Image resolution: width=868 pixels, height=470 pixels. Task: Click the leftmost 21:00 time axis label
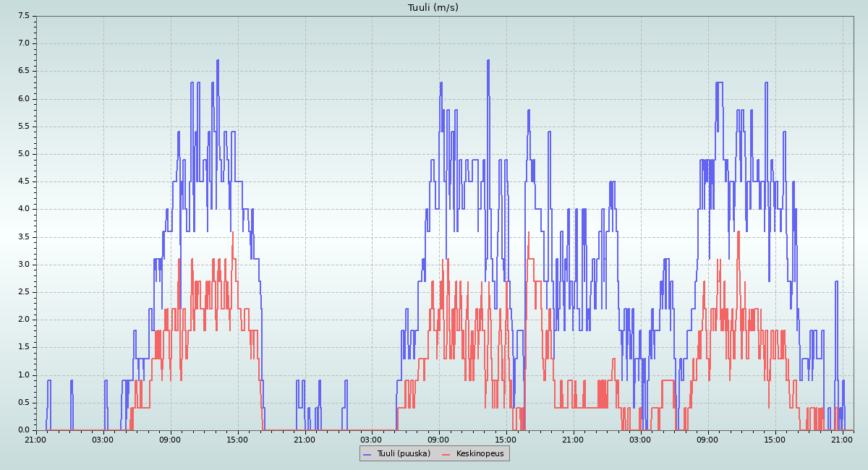pyautogui.click(x=36, y=439)
